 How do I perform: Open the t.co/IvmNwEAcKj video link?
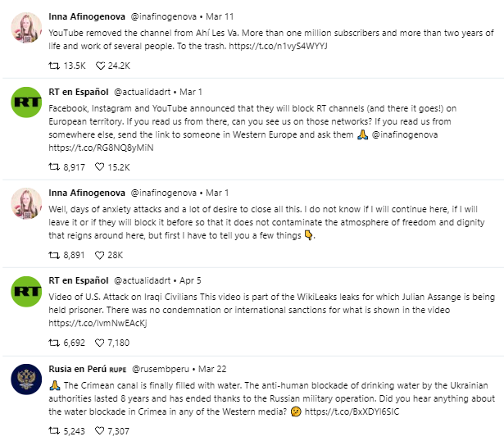98,323
